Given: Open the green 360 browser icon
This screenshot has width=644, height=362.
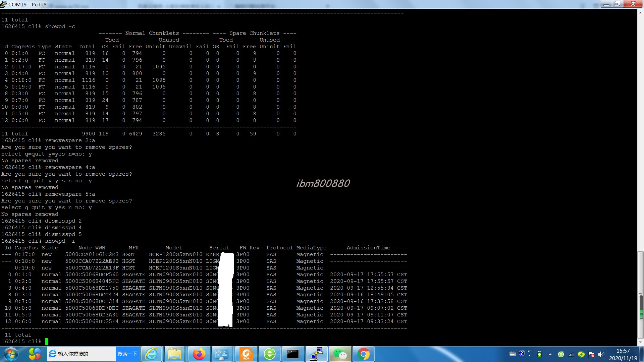Looking at the screenshot, I should pyautogui.click(x=270, y=354).
